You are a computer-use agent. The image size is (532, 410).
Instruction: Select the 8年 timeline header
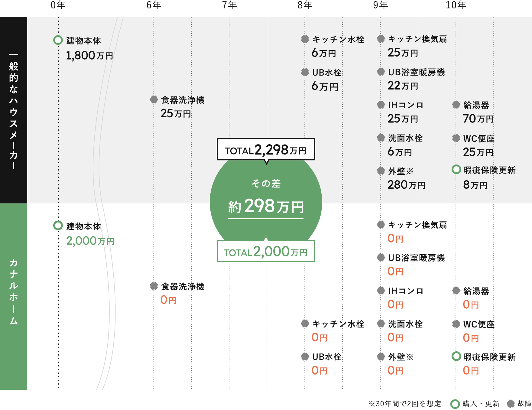coord(305,5)
